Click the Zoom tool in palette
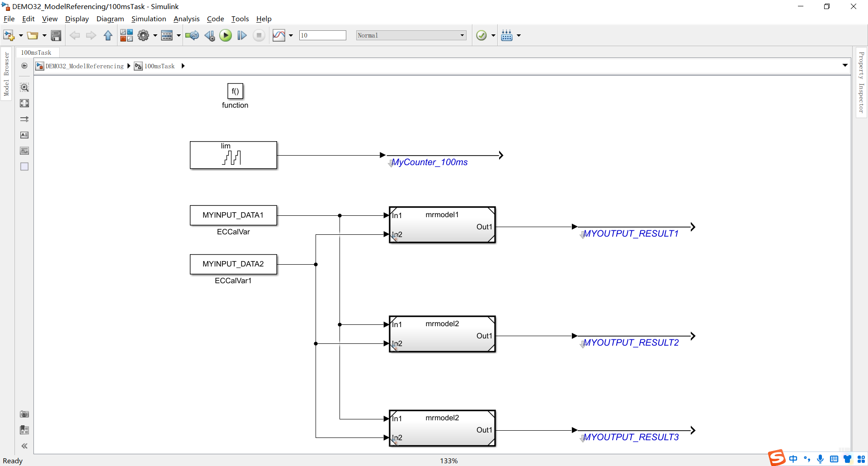The image size is (868, 466). click(24, 87)
